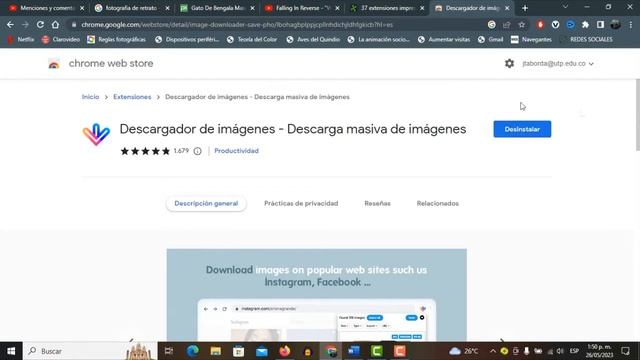Open the Reseñas tab

pos(377,203)
